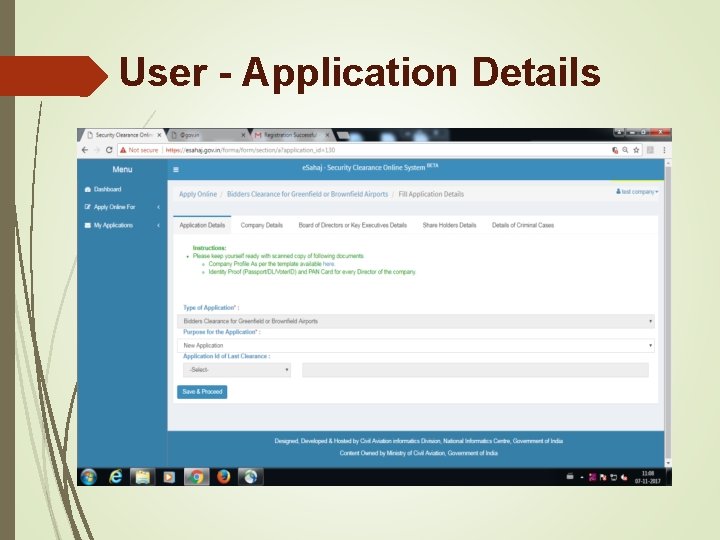Open Dashboard in sidebar menu
The image size is (720, 540).
(107, 189)
